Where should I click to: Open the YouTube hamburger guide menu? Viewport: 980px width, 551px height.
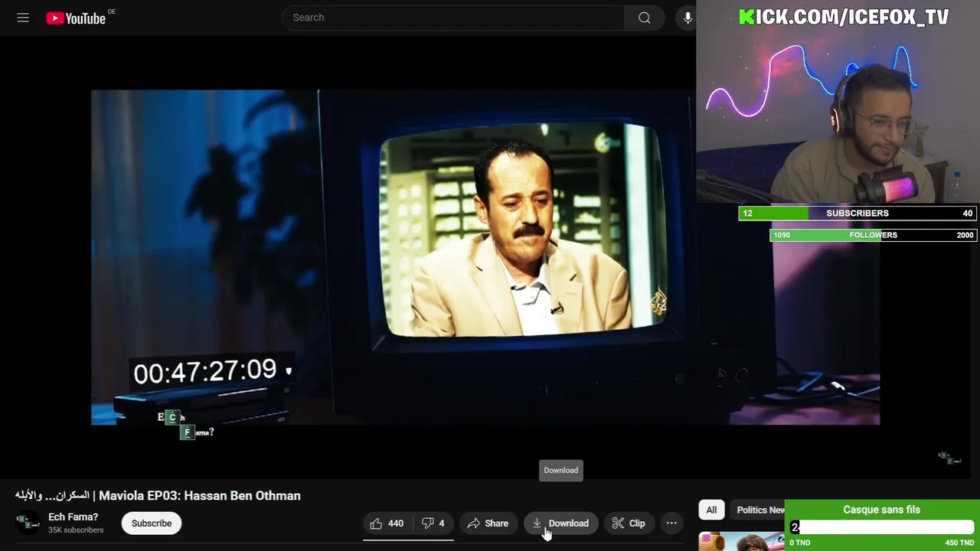pos(23,18)
